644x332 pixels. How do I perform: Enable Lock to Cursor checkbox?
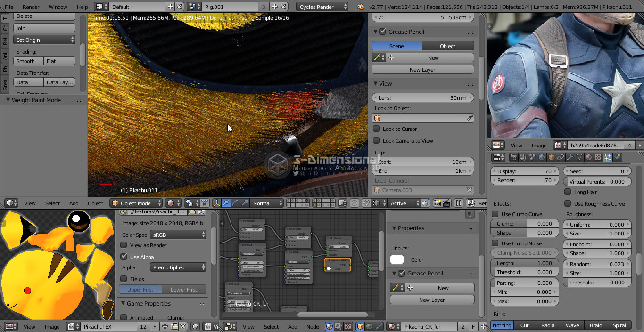376,129
